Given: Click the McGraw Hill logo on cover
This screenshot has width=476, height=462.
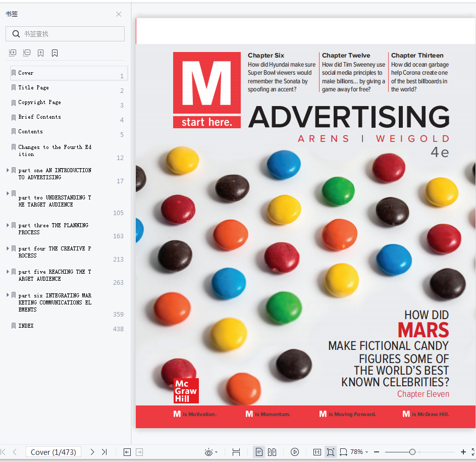Looking at the screenshot, I should pyautogui.click(x=186, y=391).
